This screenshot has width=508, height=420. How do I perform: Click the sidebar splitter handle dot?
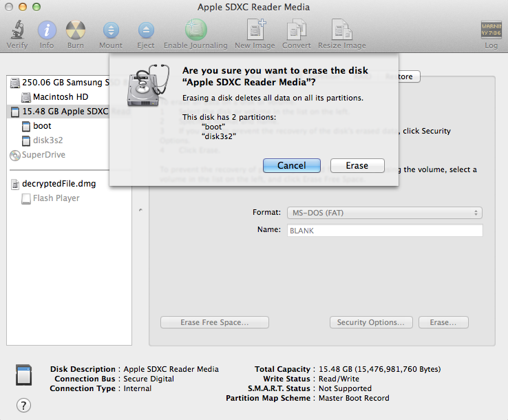point(140,210)
